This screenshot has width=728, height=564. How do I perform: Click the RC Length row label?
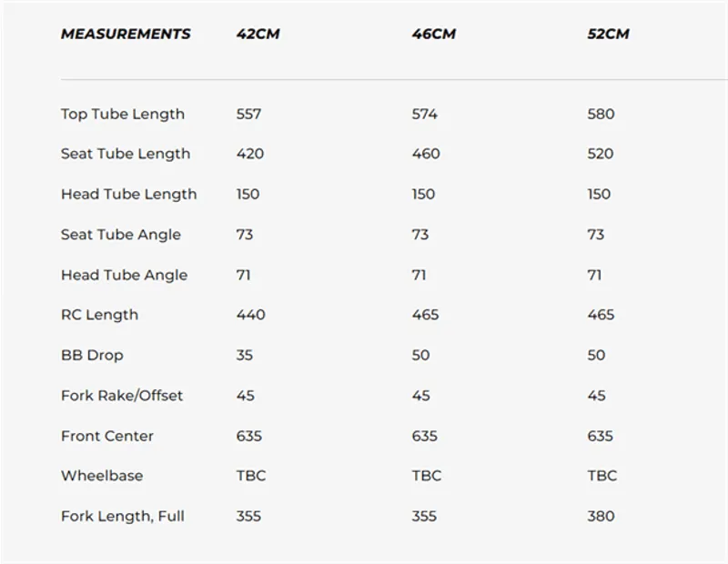(99, 315)
